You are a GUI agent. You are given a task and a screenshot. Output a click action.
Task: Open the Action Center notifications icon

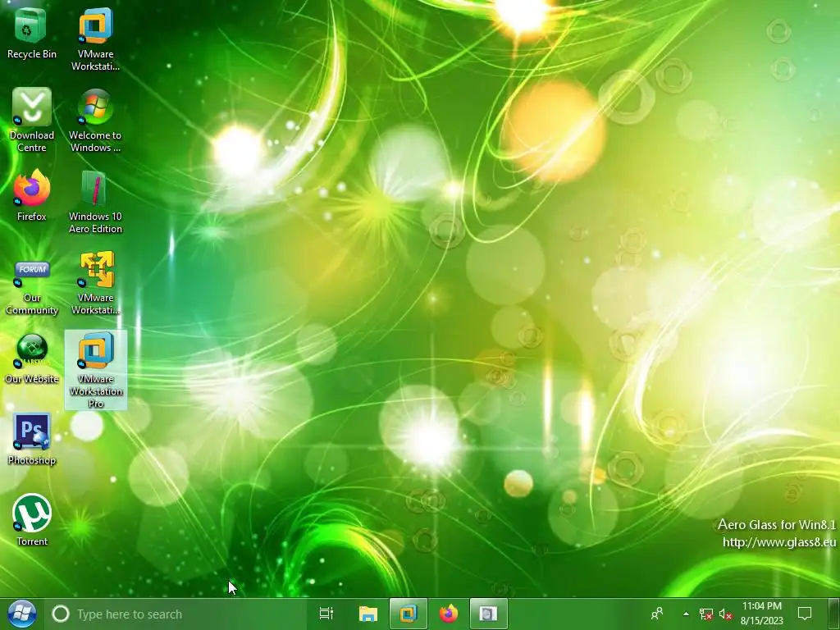coord(805,614)
